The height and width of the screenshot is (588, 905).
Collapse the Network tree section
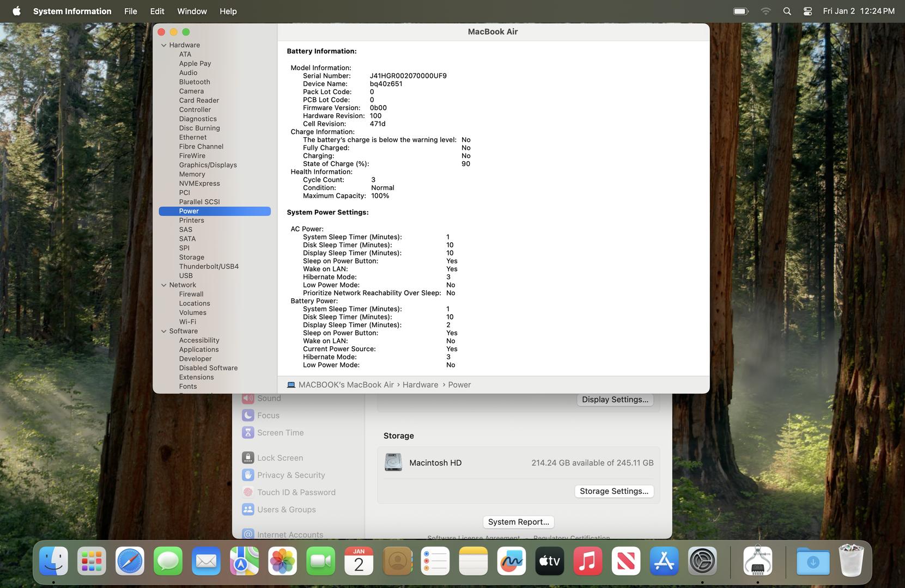163,285
